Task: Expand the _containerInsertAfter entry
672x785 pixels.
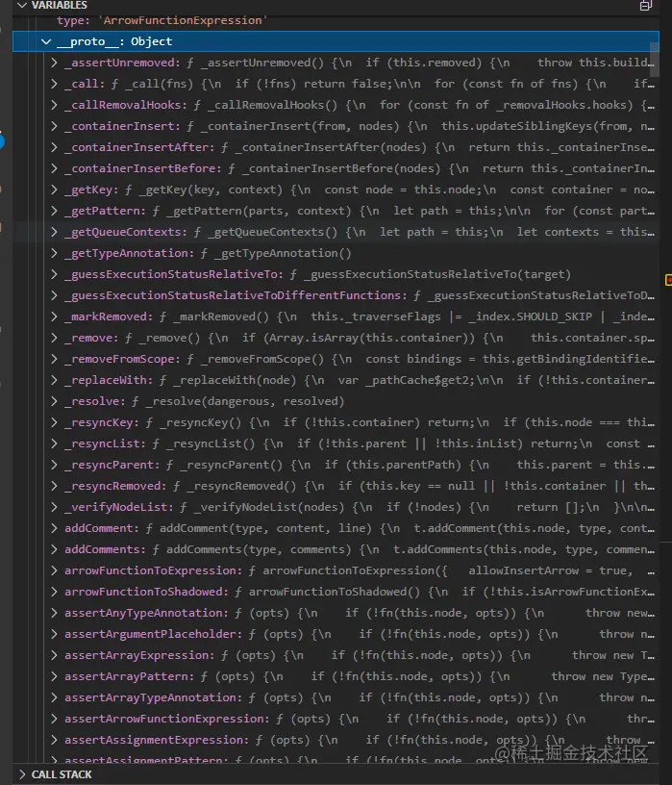Action: [54, 147]
